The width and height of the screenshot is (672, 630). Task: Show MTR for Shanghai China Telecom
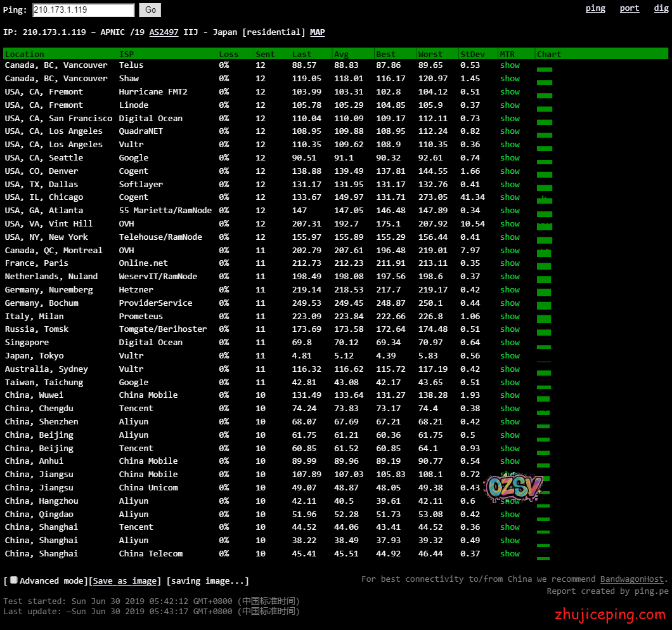pyautogui.click(x=510, y=554)
